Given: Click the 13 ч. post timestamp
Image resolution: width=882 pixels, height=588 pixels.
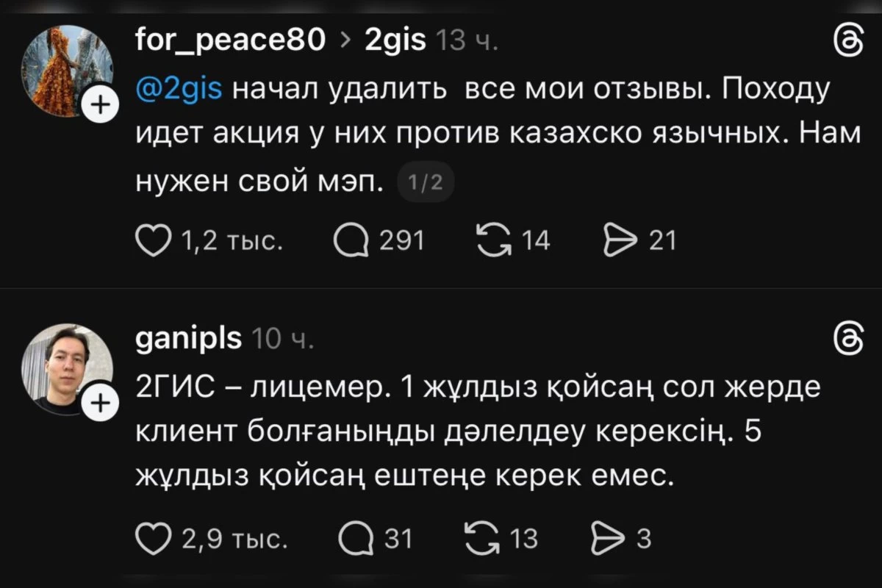Looking at the screenshot, I should 467,43.
